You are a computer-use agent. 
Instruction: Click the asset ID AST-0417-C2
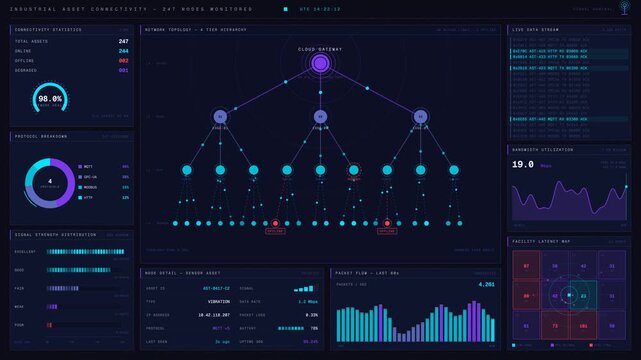point(216,288)
